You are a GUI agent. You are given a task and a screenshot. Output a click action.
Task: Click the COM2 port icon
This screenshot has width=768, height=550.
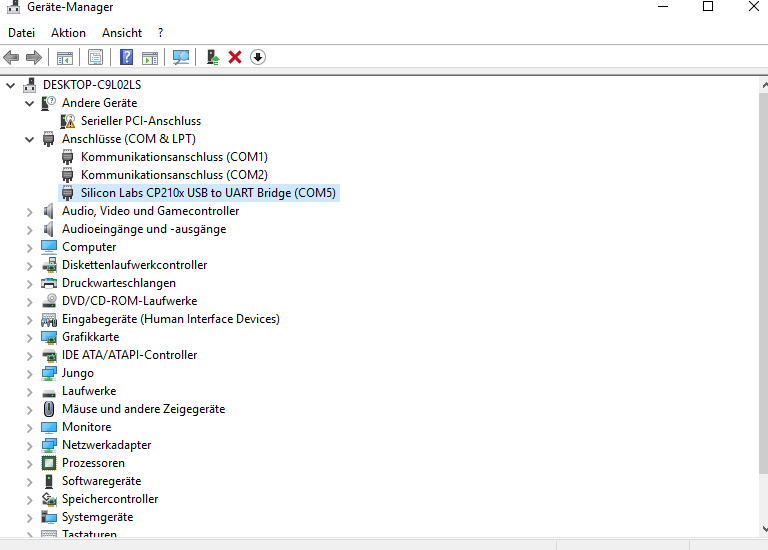(x=68, y=175)
